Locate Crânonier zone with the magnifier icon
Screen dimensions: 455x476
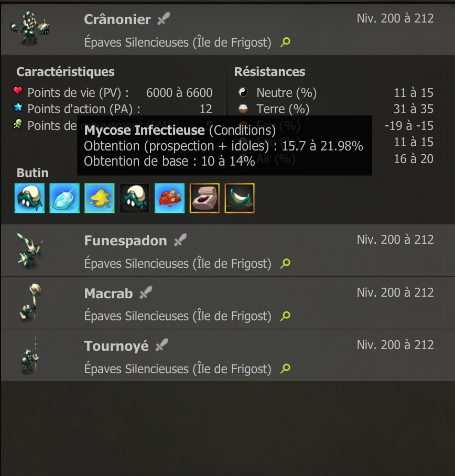click(285, 42)
